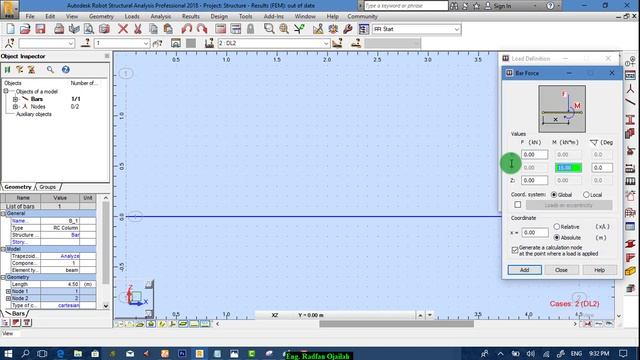The image size is (640, 360).
Task: Click the grey color square in second toolbar
Action: pos(191,43)
